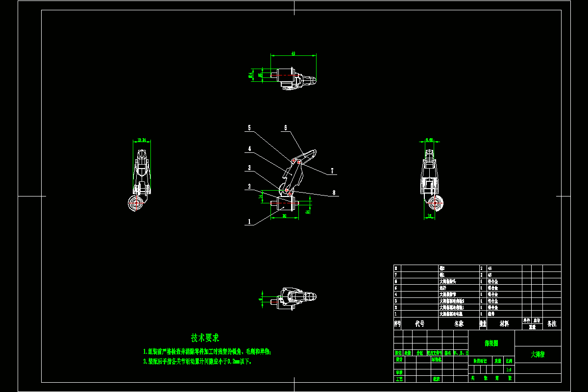This screenshot has height=392, width=588.
Task: Click the 铝合金 material in parts list row 6
Action: coord(492,282)
